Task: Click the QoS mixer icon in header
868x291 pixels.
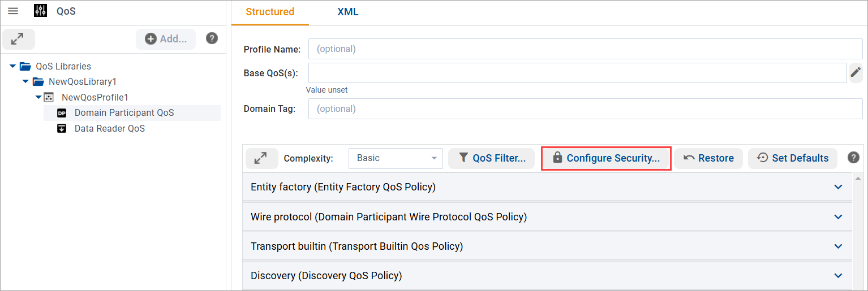Action: click(41, 11)
